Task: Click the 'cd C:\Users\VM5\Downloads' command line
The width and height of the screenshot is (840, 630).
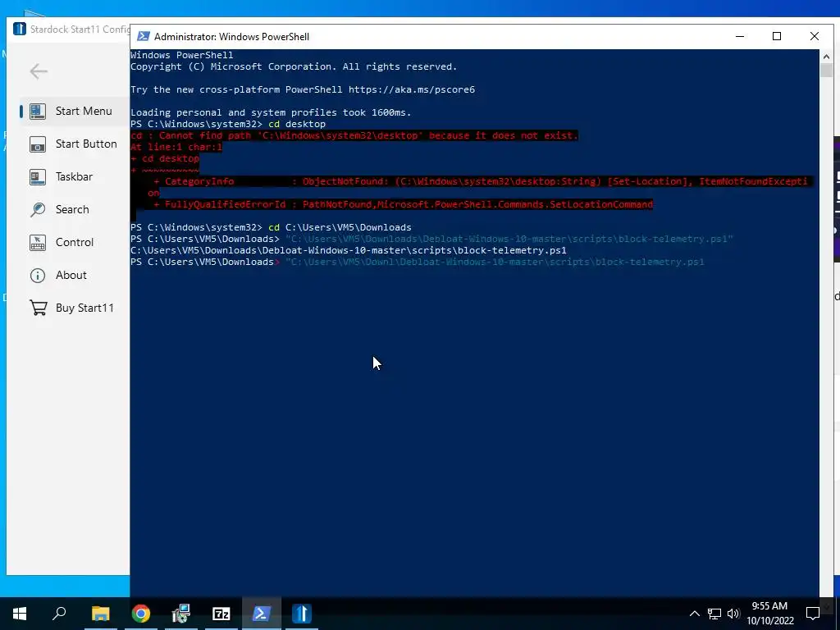Action: (271, 228)
